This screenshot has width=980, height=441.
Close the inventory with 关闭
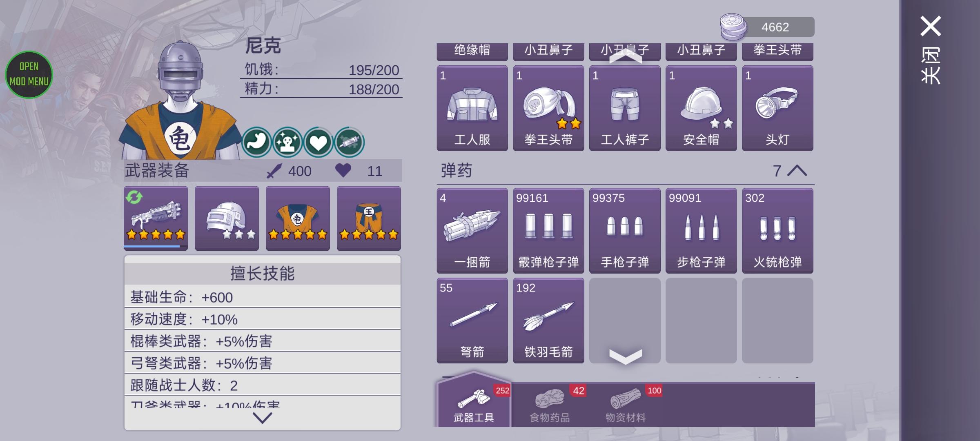[x=931, y=50]
